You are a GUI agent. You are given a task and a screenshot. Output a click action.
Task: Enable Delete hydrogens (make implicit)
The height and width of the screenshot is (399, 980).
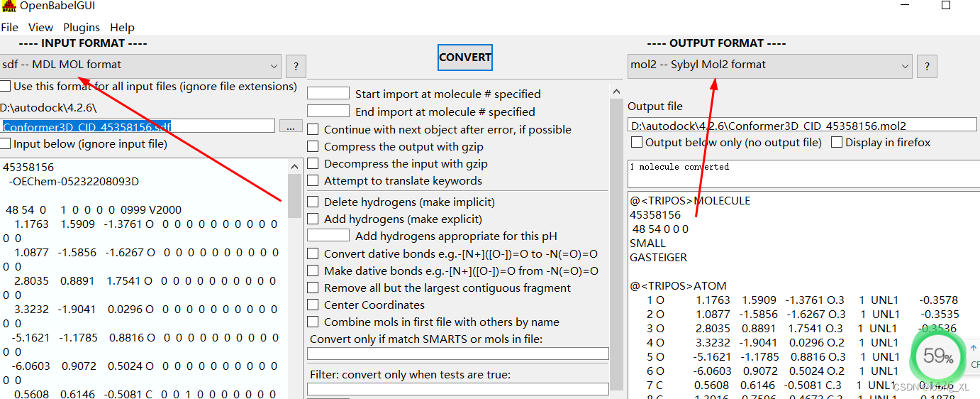[x=313, y=202]
